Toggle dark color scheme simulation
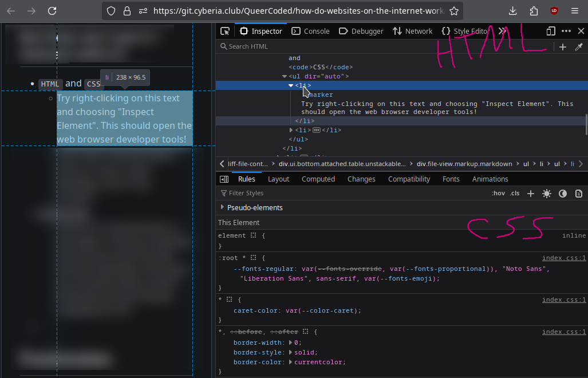588x378 pixels. [x=562, y=194]
